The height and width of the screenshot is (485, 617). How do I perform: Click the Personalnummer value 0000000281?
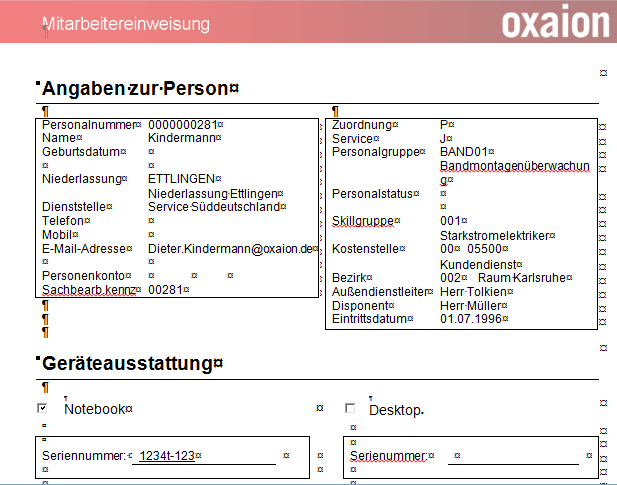pos(182,125)
